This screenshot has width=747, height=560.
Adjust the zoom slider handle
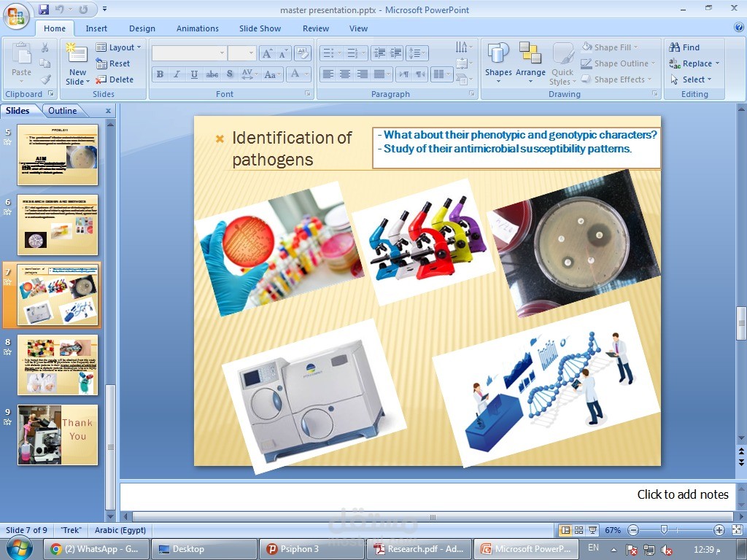[x=664, y=529]
